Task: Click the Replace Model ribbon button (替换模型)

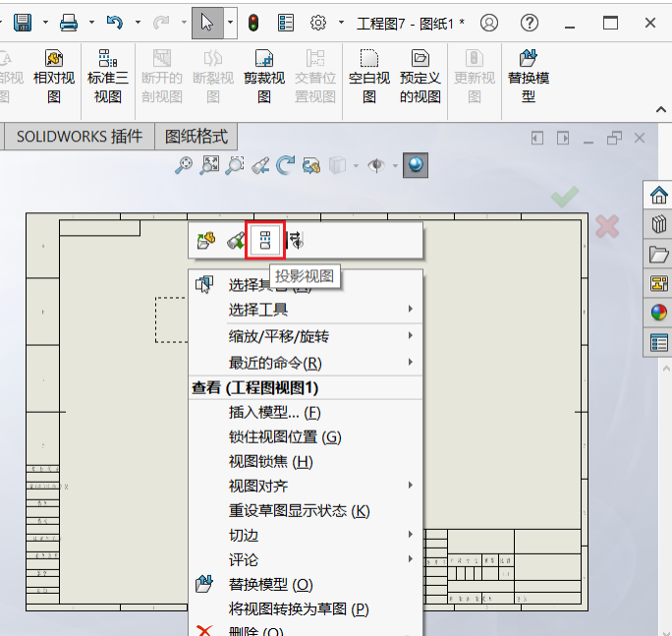Action: (529, 77)
